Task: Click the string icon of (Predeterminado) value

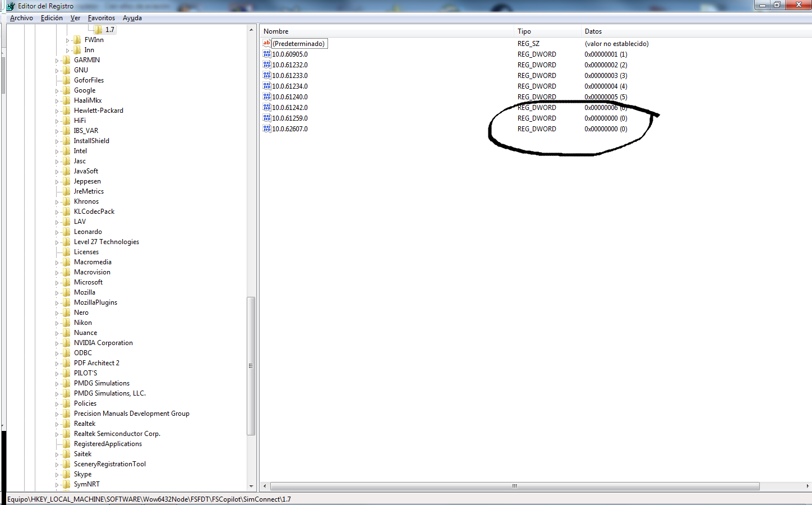Action: 267,44
